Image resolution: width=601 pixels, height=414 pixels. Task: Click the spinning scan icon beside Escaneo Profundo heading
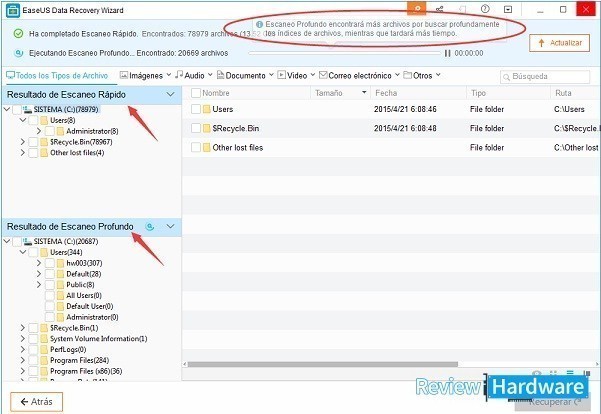(150, 227)
